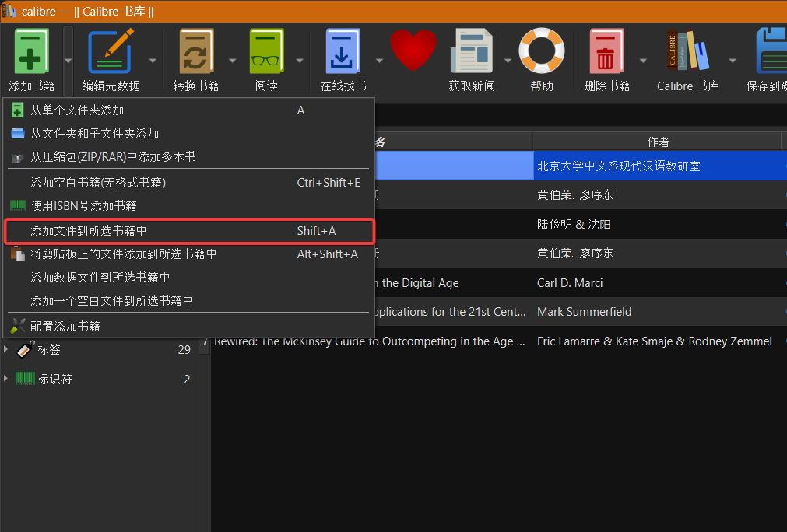The height and width of the screenshot is (532, 787).
Task: Open the Calibre 书库 library icon
Action: tap(687, 53)
